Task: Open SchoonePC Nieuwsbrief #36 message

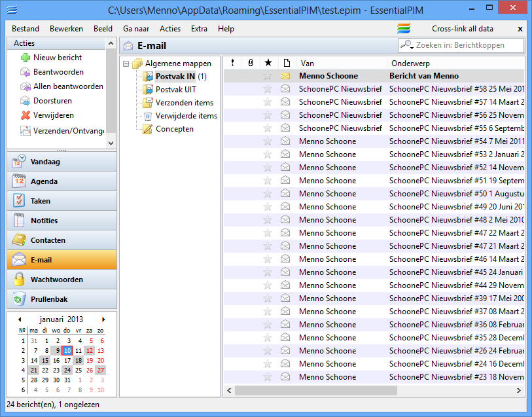Action: 374,325
